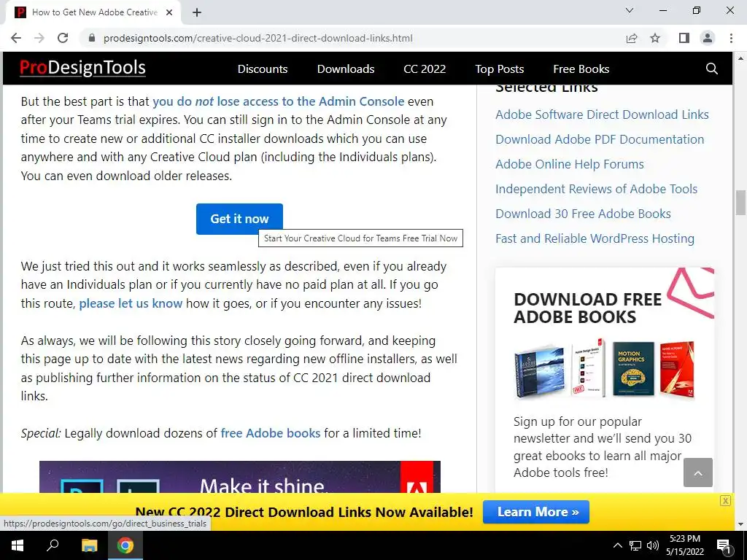Bookmark this page with star icon

655,38
